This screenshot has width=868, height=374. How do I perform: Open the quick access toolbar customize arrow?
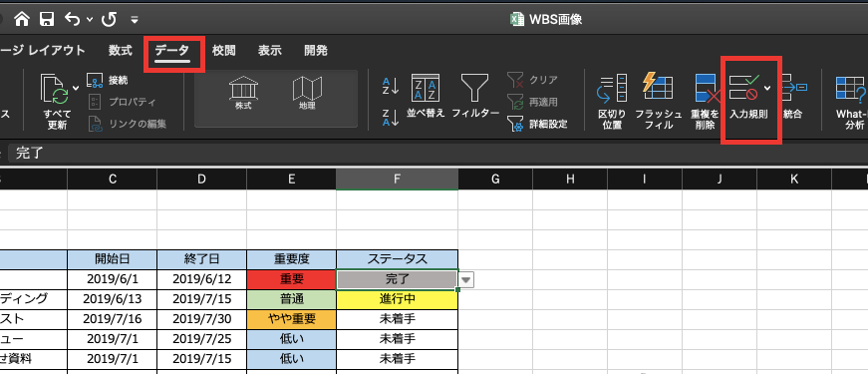pos(135,20)
